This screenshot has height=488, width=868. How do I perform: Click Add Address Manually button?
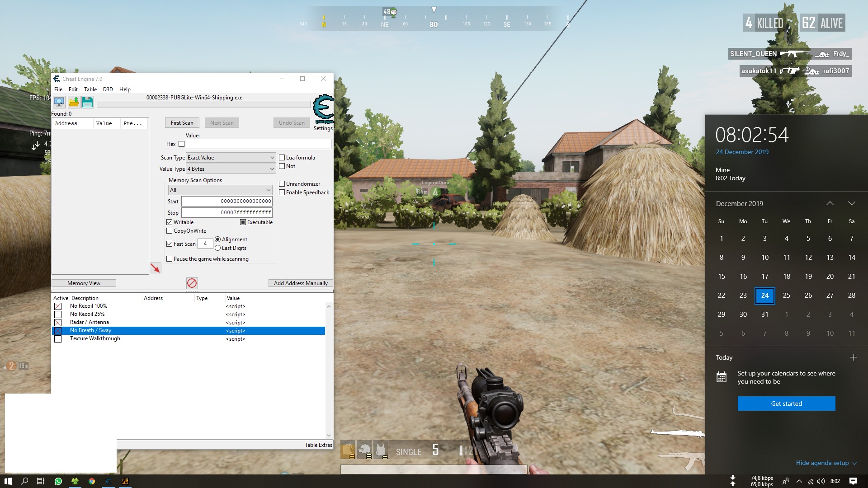[301, 283]
